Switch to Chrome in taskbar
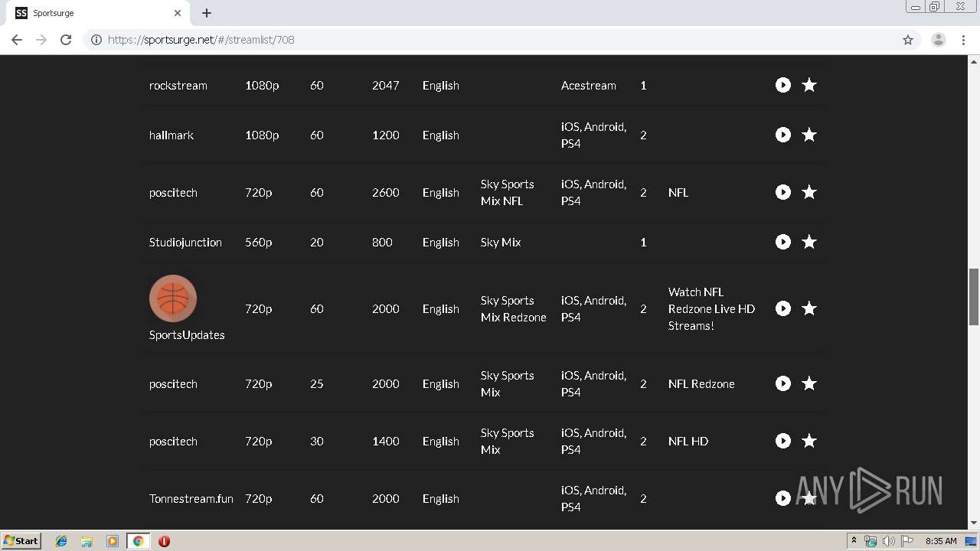This screenshot has height=551, width=980. pos(138,541)
